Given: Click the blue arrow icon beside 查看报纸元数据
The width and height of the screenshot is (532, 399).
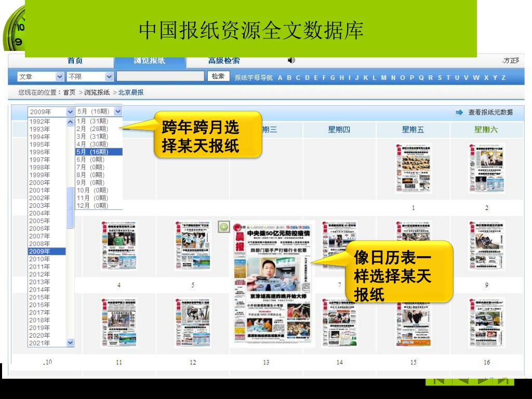Looking at the screenshot, I should coord(459,112).
